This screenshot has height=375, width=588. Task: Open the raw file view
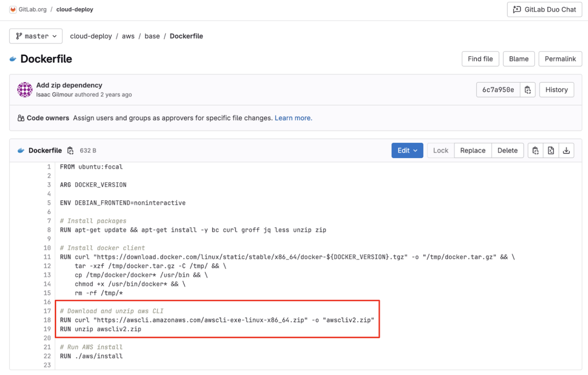coord(551,150)
